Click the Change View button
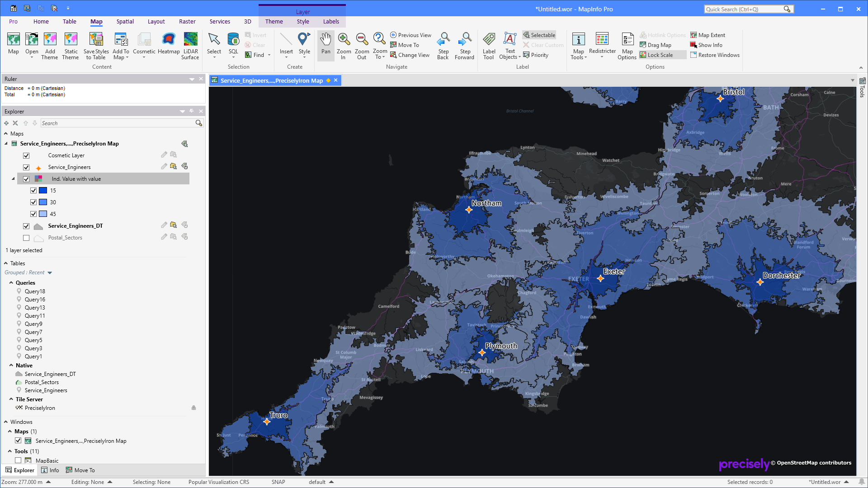868x488 pixels. pos(410,55)
